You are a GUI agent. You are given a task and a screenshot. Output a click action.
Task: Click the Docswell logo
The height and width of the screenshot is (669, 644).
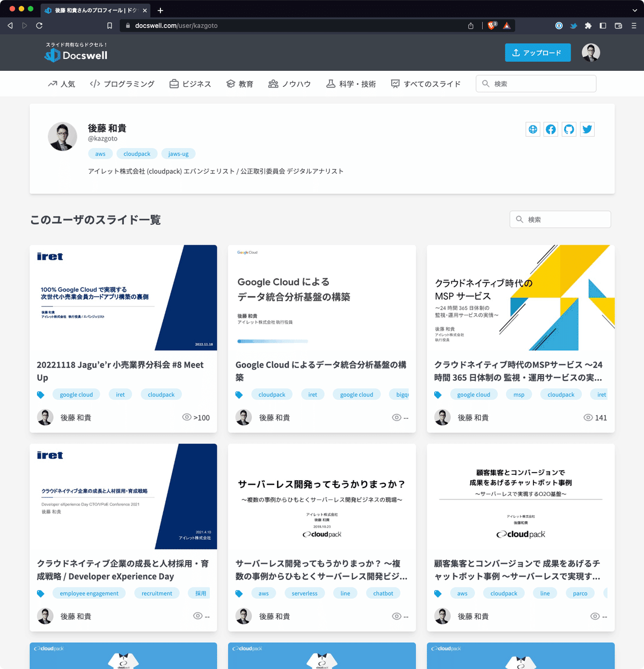(76, 55)
